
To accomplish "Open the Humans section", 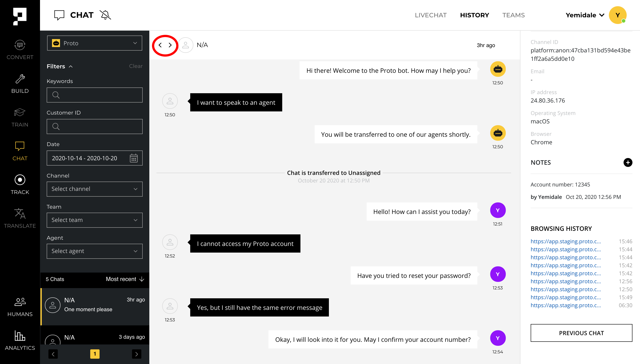I will pyautogui.click(x=20, y=307).
